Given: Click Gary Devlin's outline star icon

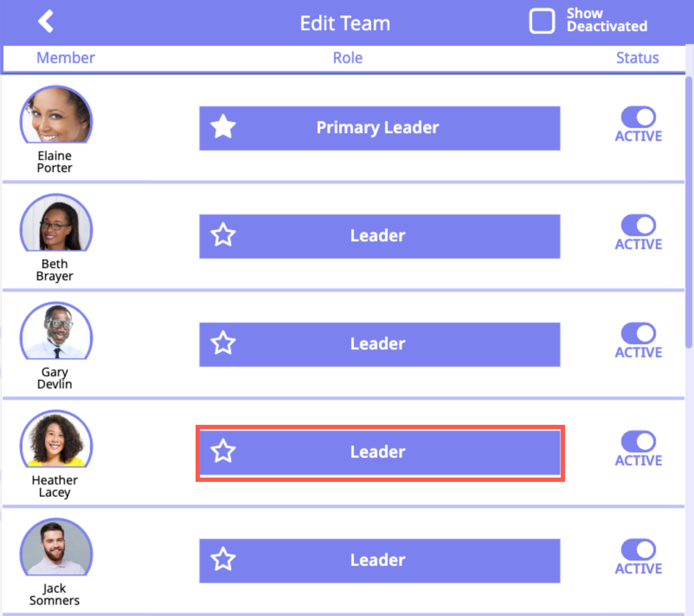Looking at the screenshot, I should click(x=223, y=343).
